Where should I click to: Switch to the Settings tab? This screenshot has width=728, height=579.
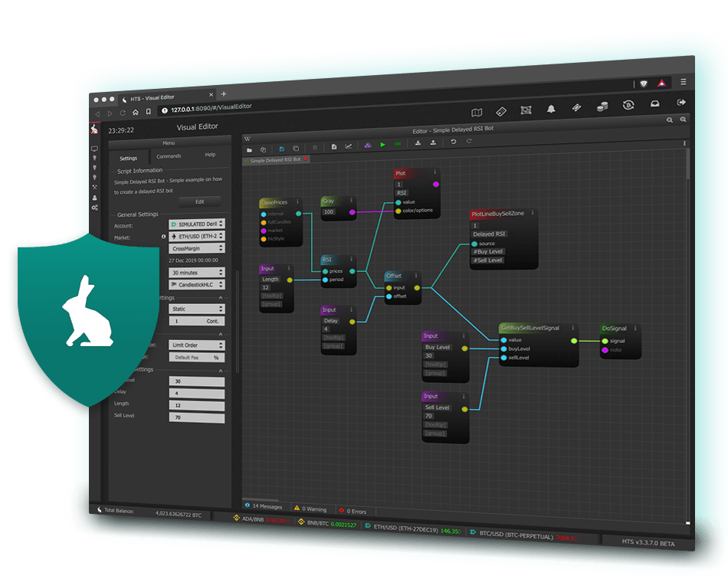(x=129, y=159)
